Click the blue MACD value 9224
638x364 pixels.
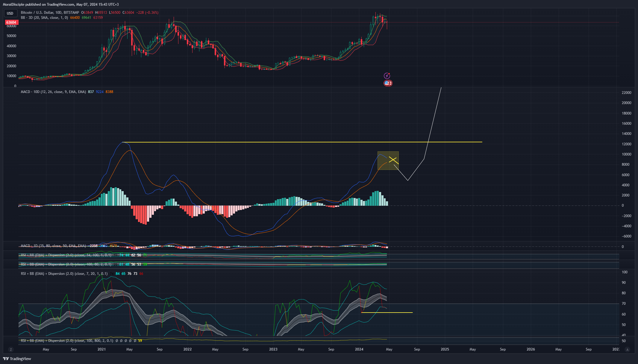[100, 92]
